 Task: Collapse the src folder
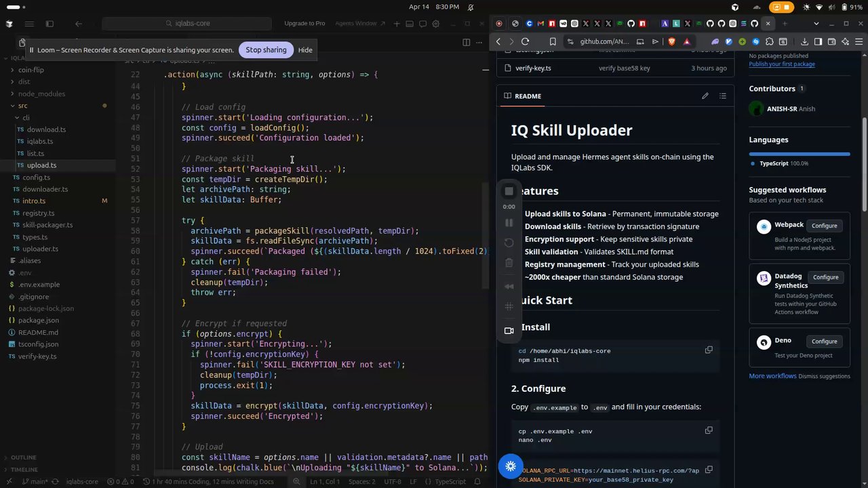(22, 106)
